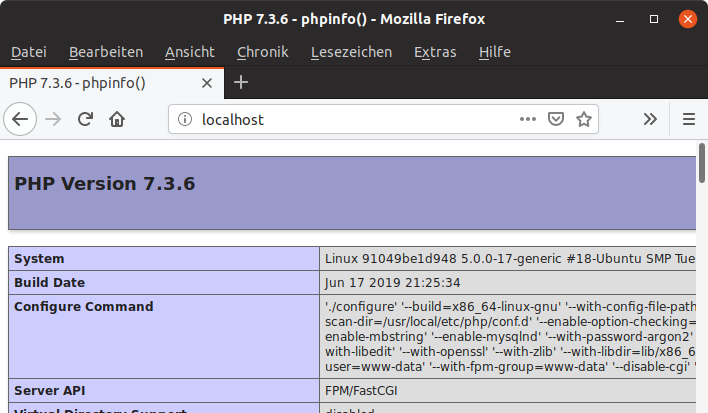Close the phpinfo() tab

pyautogui.click(x=207, y=83)
